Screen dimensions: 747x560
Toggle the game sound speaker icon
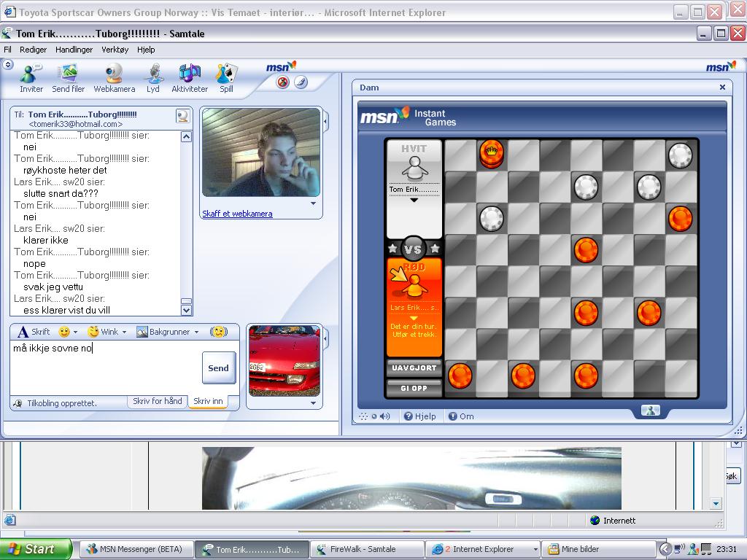384,416
